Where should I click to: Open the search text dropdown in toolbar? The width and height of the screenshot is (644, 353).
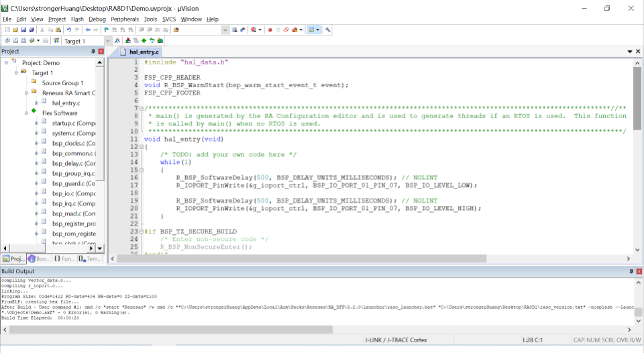225,30
